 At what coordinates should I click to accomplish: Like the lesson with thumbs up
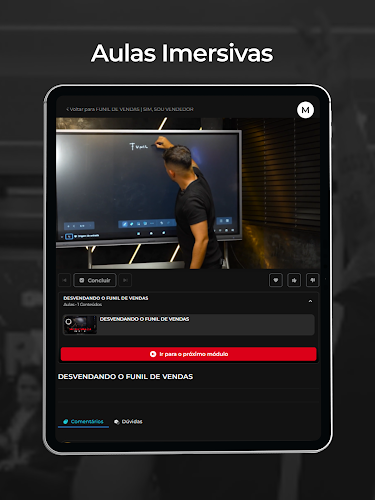click(294, 280)
